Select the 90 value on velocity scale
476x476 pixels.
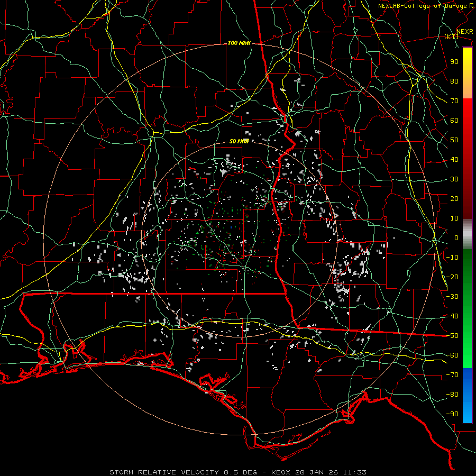tap(454, 62)
